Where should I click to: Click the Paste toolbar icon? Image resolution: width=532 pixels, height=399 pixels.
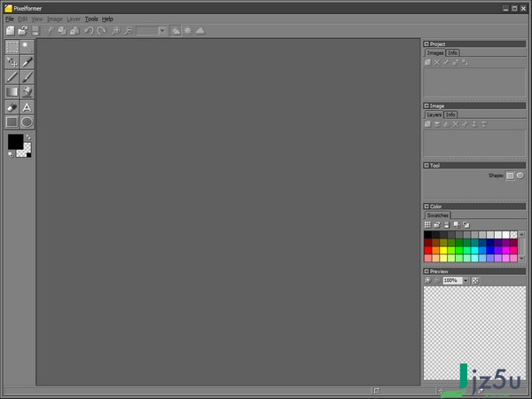(74, 31)
